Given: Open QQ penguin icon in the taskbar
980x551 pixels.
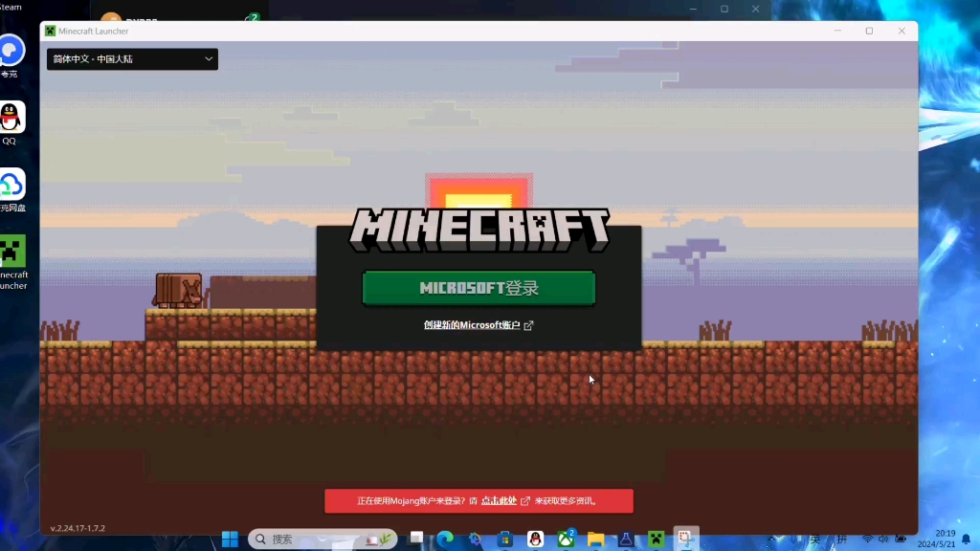Looking at the screenshot, I should (536, 539).
